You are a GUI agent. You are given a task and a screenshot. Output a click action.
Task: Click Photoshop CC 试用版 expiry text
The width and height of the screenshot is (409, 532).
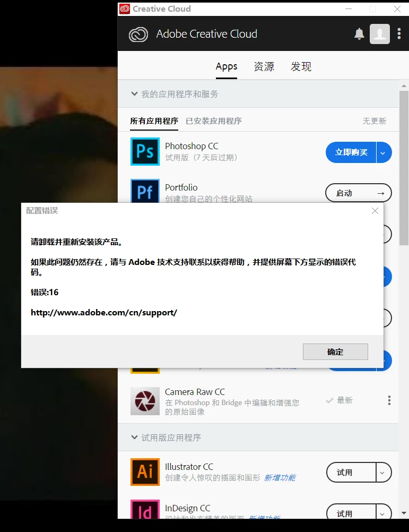(x=201, y=158)
